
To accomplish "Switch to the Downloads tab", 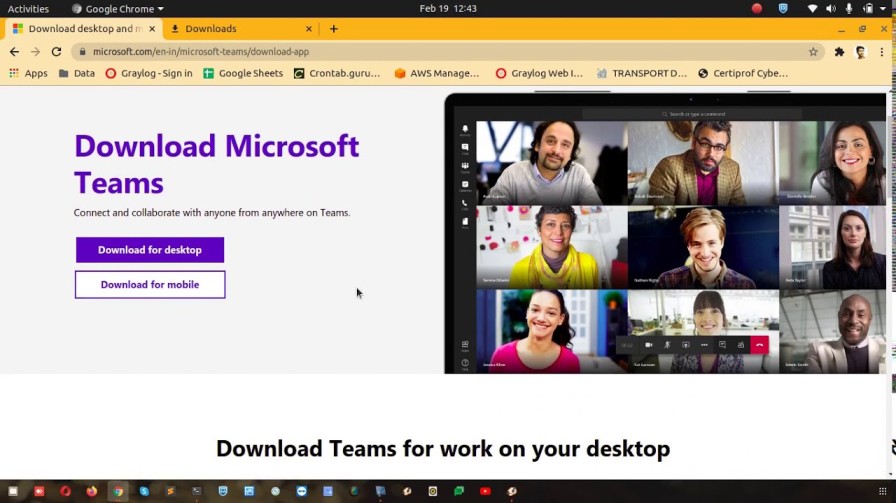I will [240, 29].
